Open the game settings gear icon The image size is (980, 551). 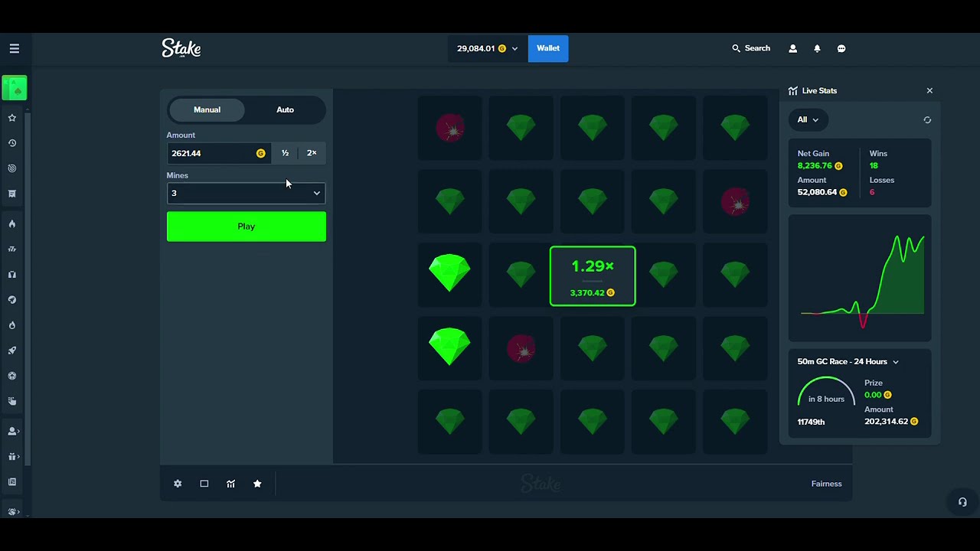tap(178, 484)
